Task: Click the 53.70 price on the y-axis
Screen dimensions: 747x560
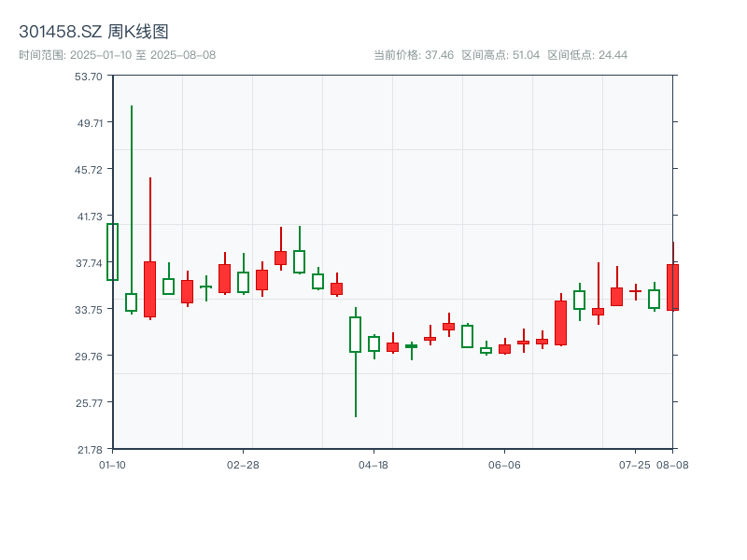Action: pyautogui.click(x=89, y=76)
